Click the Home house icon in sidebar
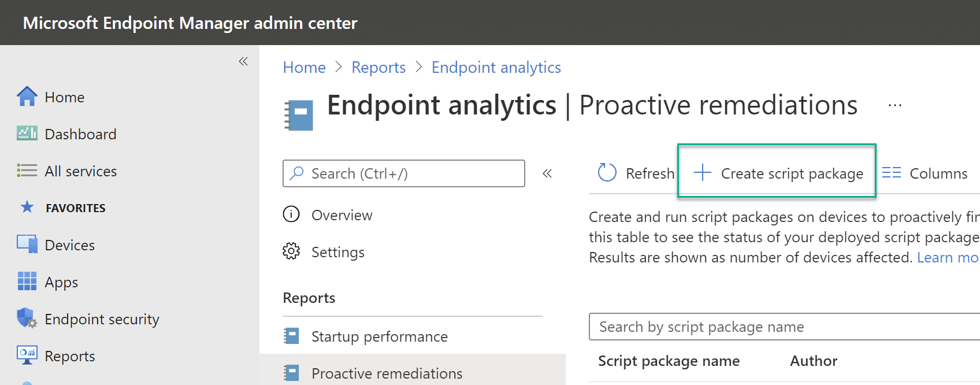This screenshot has width=980, height=385. tap(27, 97)
